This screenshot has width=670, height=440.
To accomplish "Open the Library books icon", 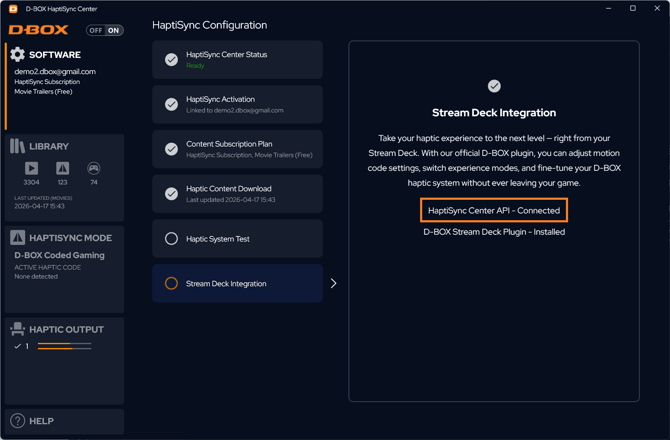I will pyautogui.click(x=17, y=146).
